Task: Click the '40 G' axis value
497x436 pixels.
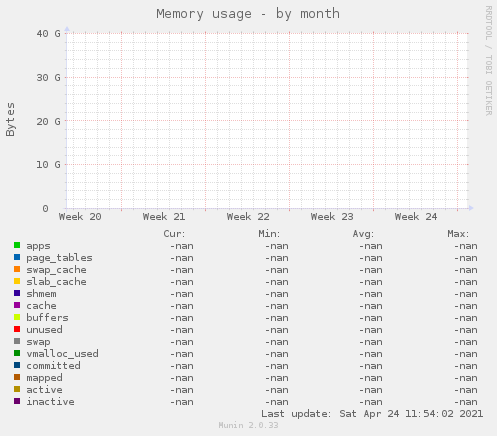Action: click(x=49, y=34)
